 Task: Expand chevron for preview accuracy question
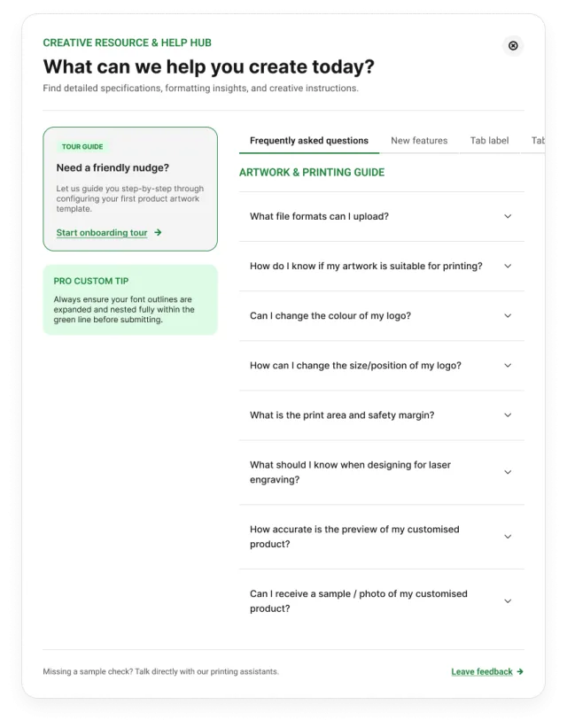point(508,537)
